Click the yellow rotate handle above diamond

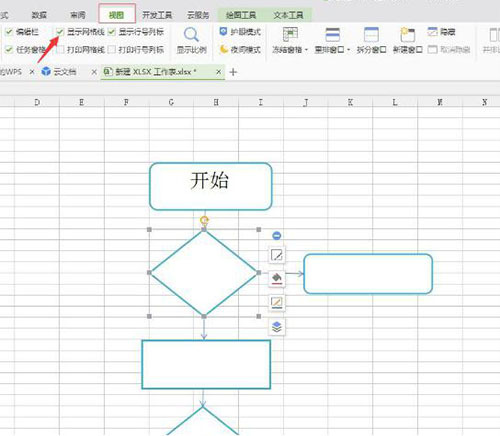(204, 220)
